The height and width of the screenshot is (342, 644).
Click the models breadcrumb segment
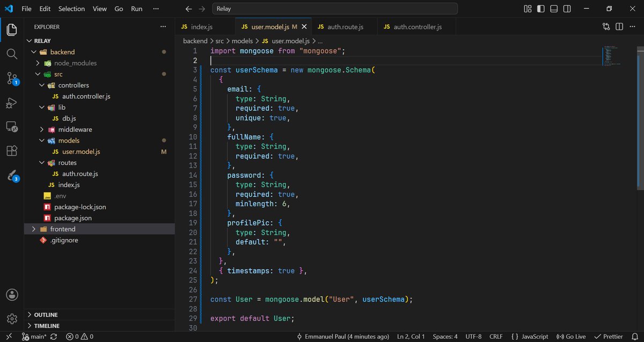tap(242, 41)
